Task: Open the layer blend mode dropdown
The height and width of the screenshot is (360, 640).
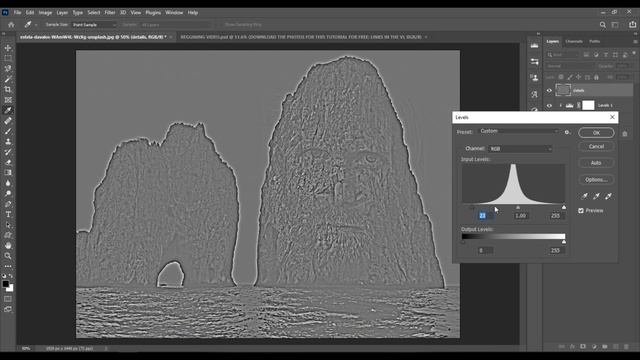Action: (570, 66)
